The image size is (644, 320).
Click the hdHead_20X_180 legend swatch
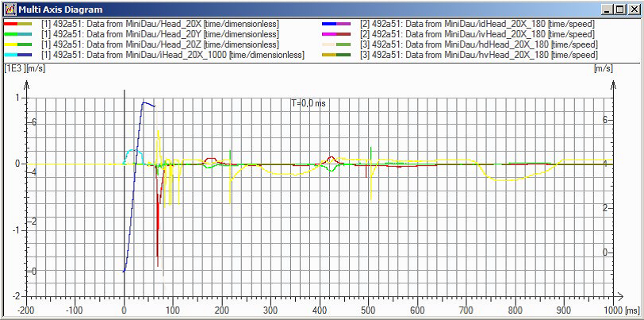pyautogui.click(x=336, y=44)
